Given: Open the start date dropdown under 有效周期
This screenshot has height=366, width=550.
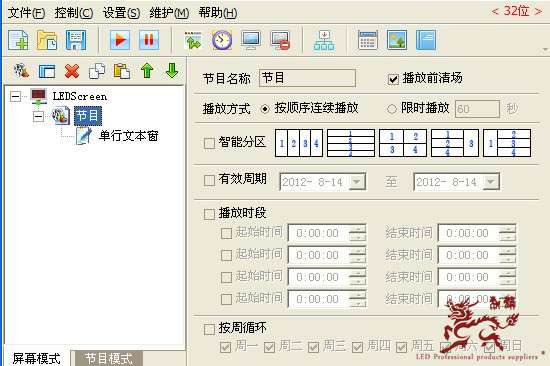Looking at the screenshot, I should point(357,182).
